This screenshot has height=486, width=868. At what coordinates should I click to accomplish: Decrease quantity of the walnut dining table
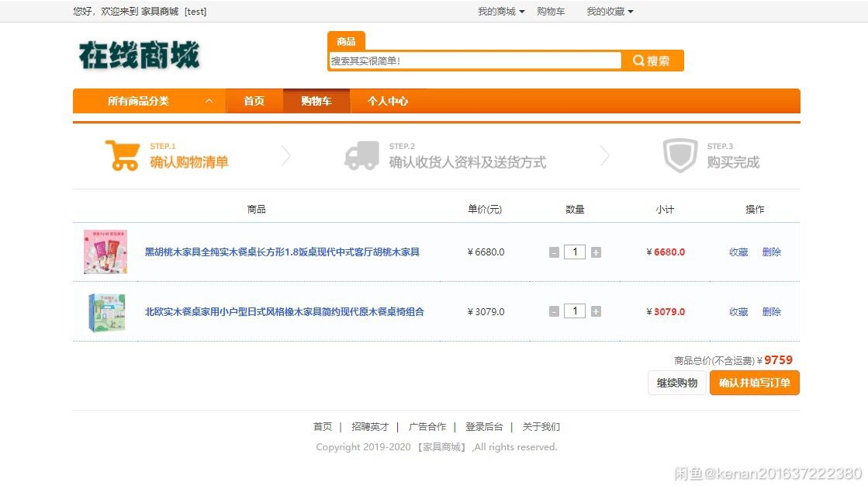tap(554, 252)
